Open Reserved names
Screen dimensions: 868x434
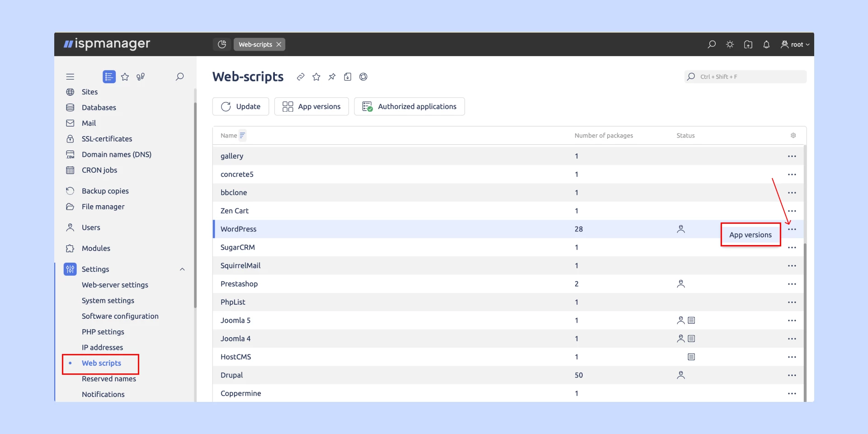click(108, 379)
